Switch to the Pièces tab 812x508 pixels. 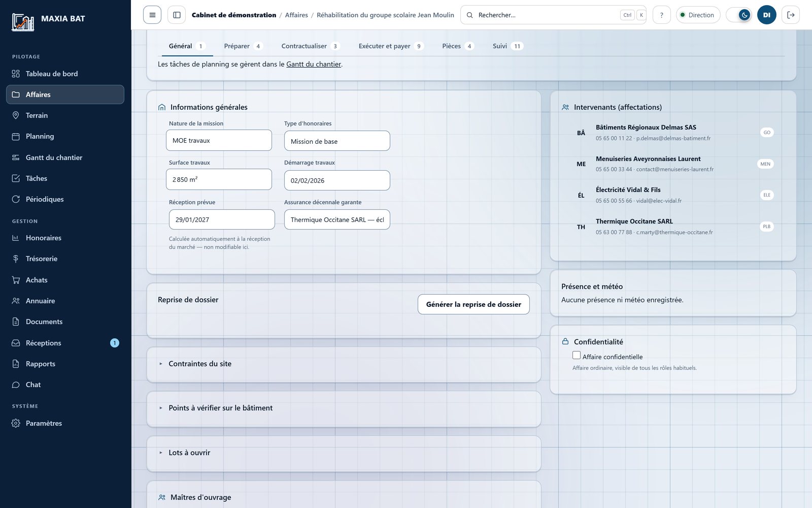click(458, 46)
